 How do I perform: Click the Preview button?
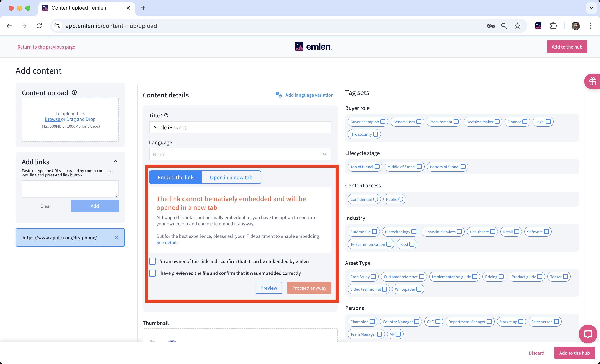[269, 288]
